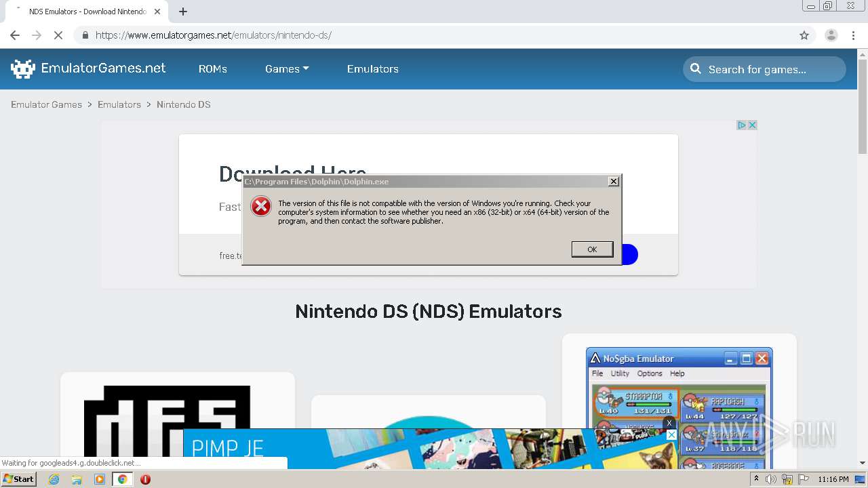The image size is (868, 488).
Task: Click the EmulatorGames.net logo
Action: click(88, 68)
